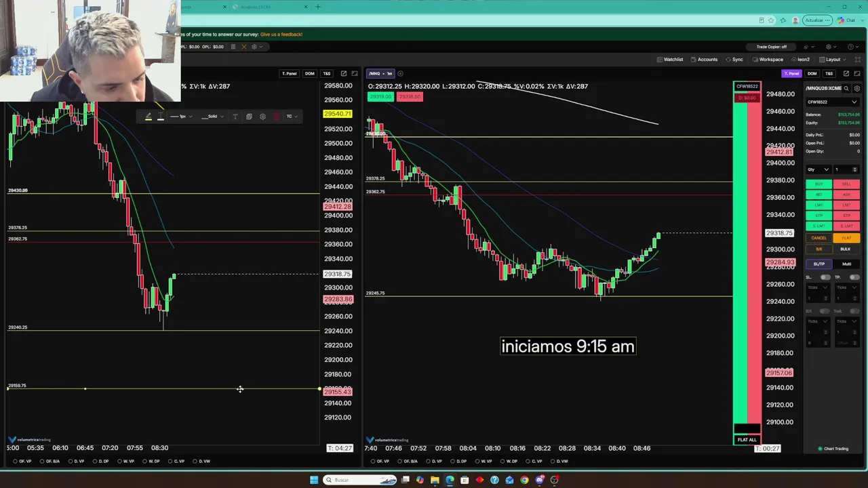Select T&S tab on right chart
868x488 pixels.
point(829,73)
